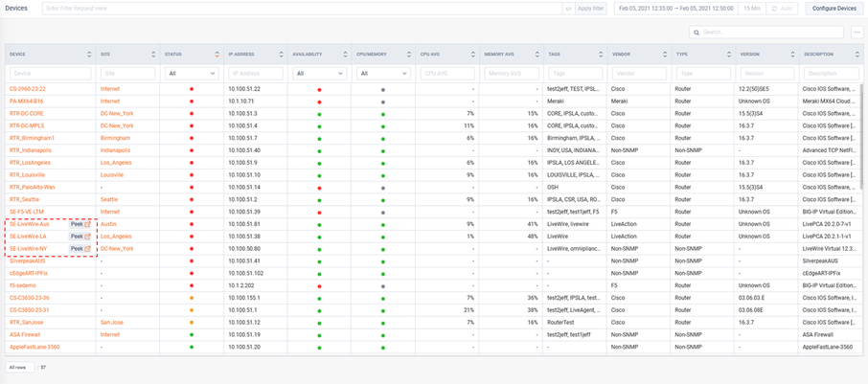Click the table Search box
The width and height of the screenshot is (868, 384).
tap(766, 33)
